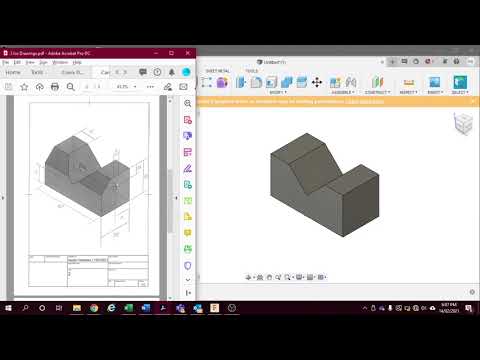480x360 pixels.
Task: Open a new design tab with plus button
Action: pyautogui.click(x=392, y=62)
